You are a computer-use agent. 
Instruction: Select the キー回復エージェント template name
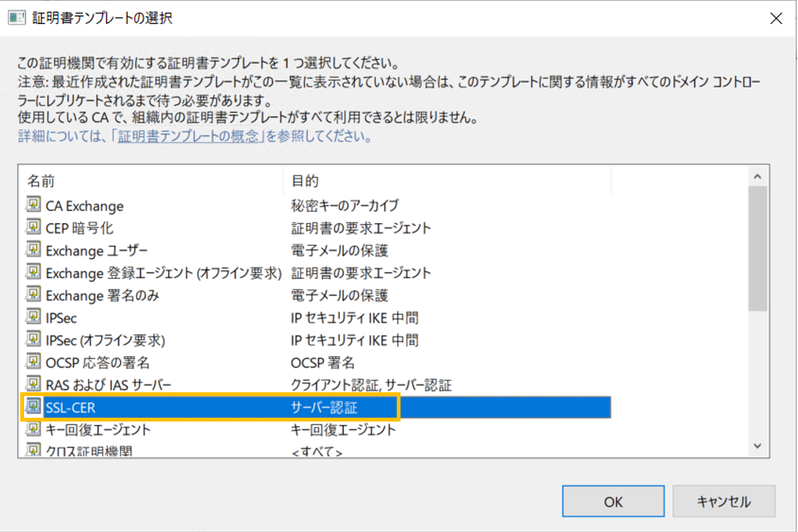coord(98,430)
